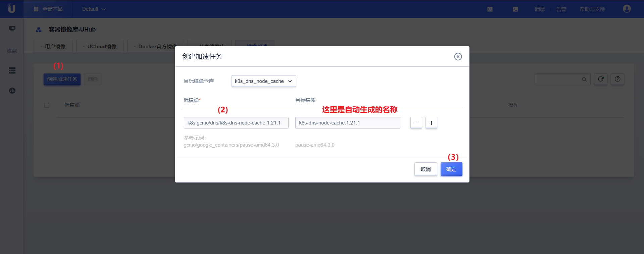644x254 pixels.
Task: Click the UCloud logo icon
Action: coord(11,9)
